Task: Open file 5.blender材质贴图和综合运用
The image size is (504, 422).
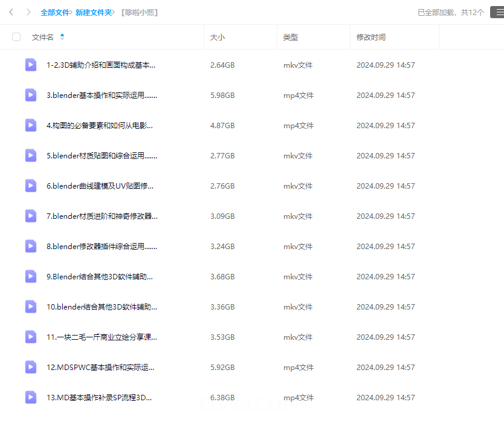Action: tap(102, 155)
